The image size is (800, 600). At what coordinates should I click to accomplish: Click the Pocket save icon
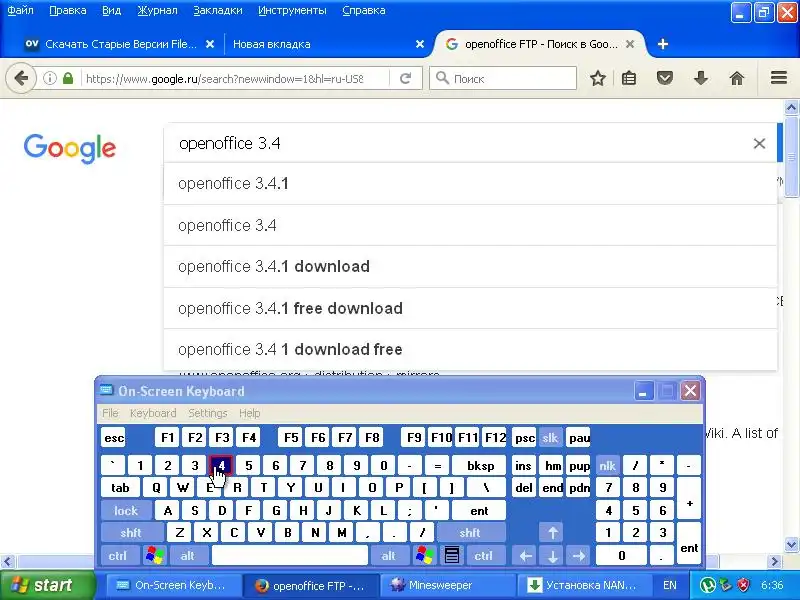click(664, 78)
